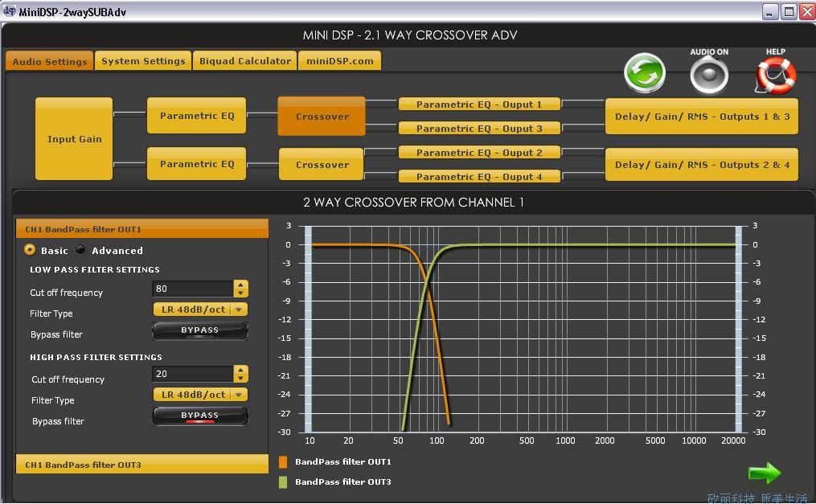Click the BandPass filter OUT3 legend label
Image resolution: width=816 pixels, height=504 pixels.
point(343,482)
